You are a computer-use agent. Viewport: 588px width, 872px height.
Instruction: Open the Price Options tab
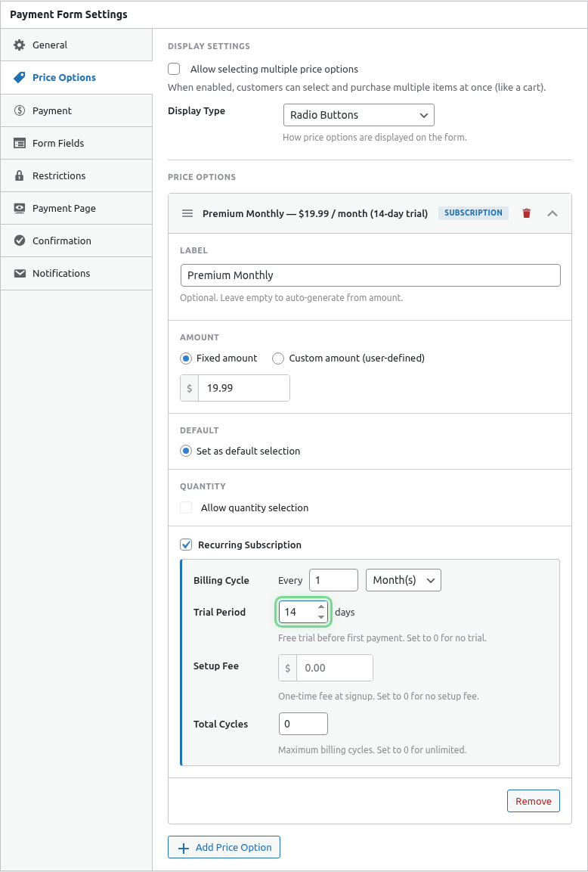[x=64, y=77]
